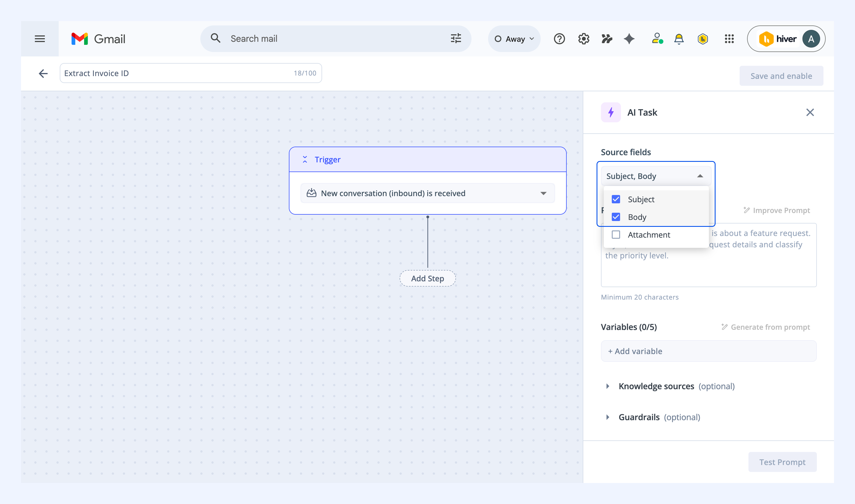
Task: Click the Variables (0/5) heading
Action: pos(628,327)
